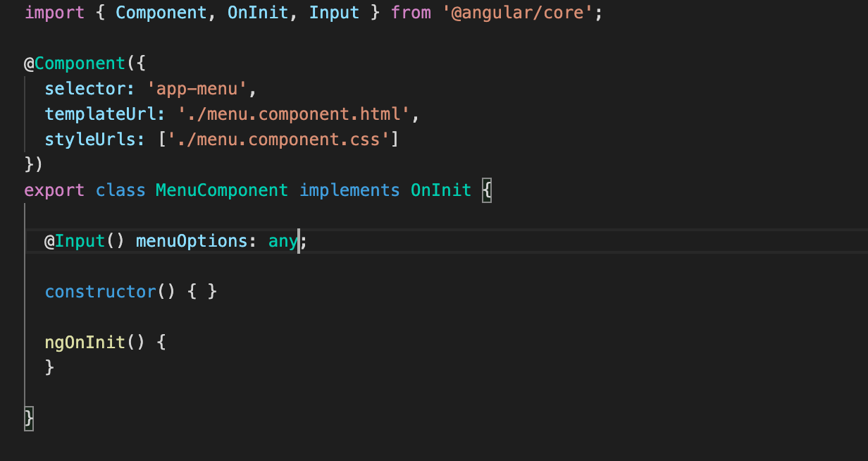Click the constructor method name
Screen dimensions: 868x461
(x=99, y=291)
